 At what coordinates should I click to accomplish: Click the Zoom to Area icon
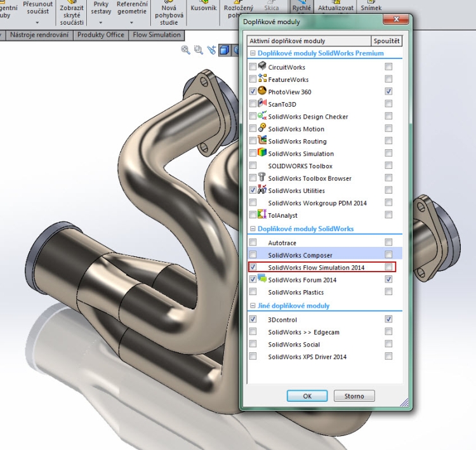click(199, 50)
